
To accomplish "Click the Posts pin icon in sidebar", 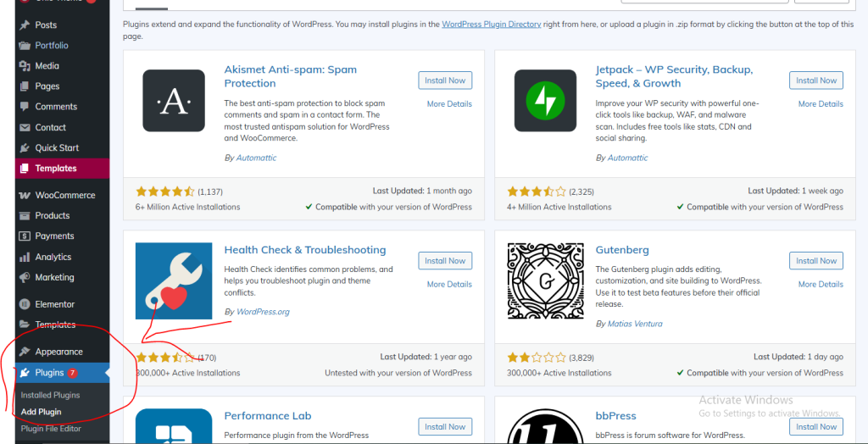I will pos(25,25).
